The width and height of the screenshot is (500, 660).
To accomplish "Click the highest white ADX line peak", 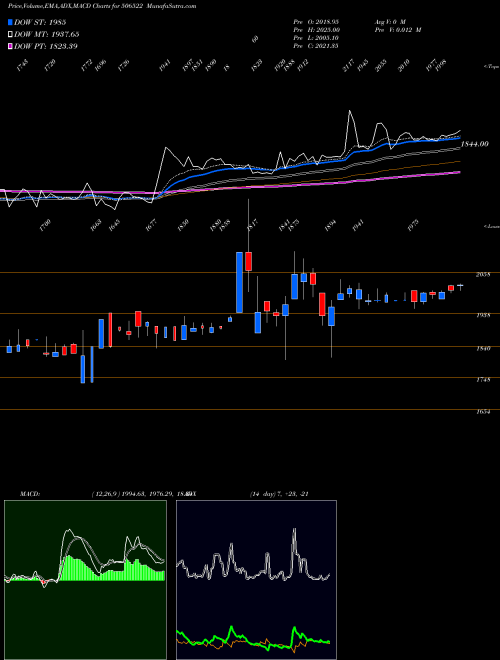I will 294,530.
